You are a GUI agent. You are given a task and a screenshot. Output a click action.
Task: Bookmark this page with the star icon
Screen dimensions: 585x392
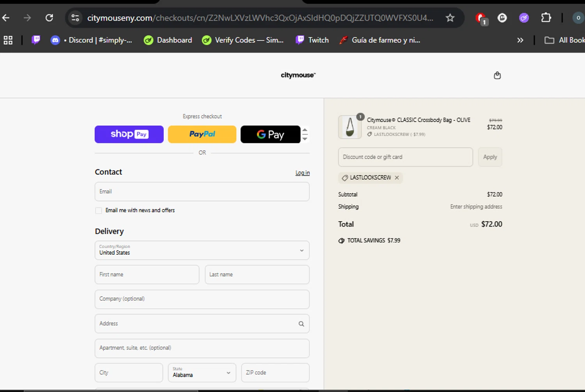coord(450,18)
